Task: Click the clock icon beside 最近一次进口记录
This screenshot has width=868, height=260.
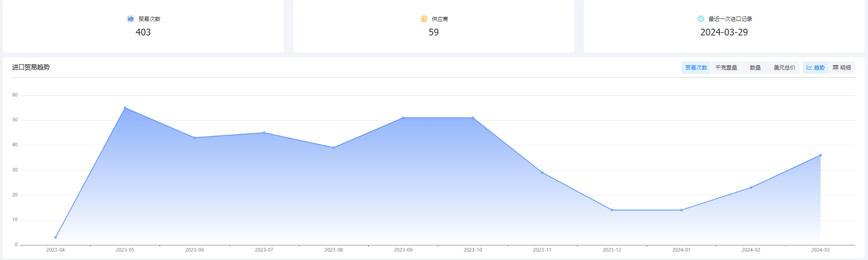Action: coord(701,19)
